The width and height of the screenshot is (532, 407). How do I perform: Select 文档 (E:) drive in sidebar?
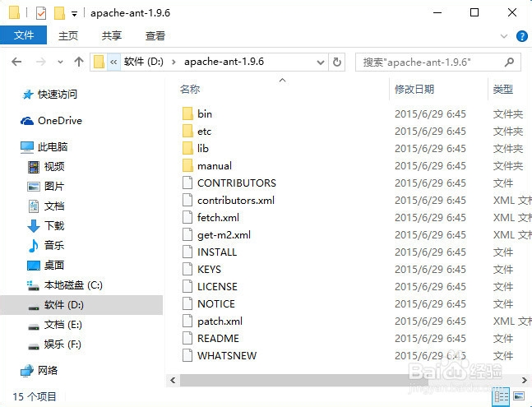pyautogui.click(x=54, y=325)
